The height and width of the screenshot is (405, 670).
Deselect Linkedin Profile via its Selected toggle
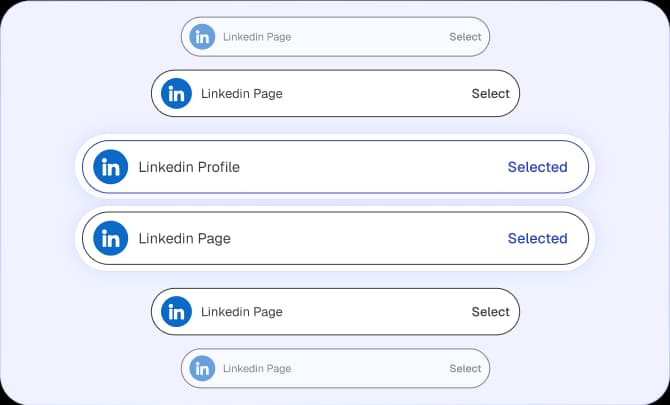click(537, 167)
